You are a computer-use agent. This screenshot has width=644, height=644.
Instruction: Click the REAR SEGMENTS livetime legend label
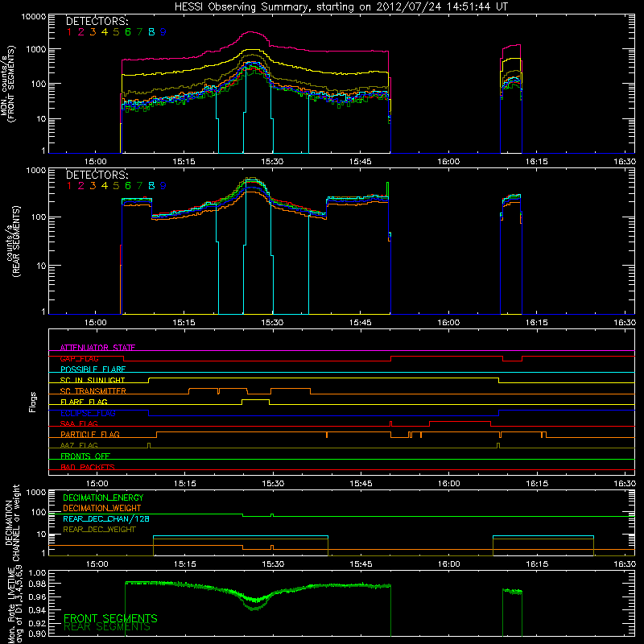(107, 627)
